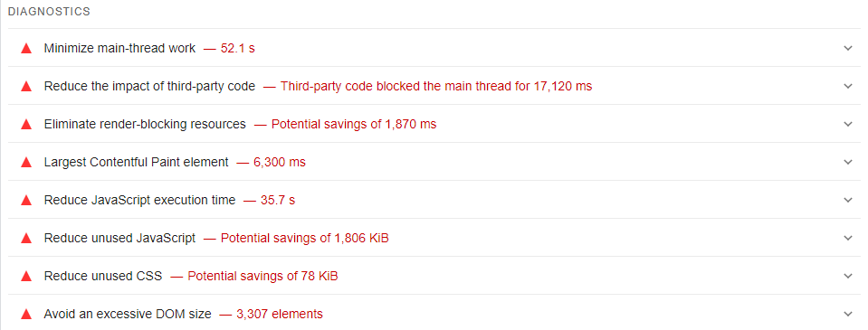Click the warning triangle for third-party code
This screenshot has width=868, height=330.
[26, 86]
